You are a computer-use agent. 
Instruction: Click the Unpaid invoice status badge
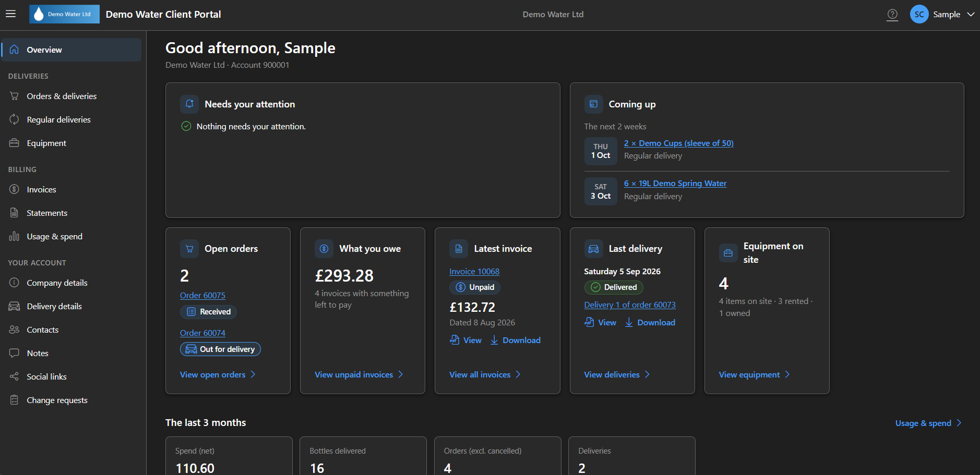point(475,287)
